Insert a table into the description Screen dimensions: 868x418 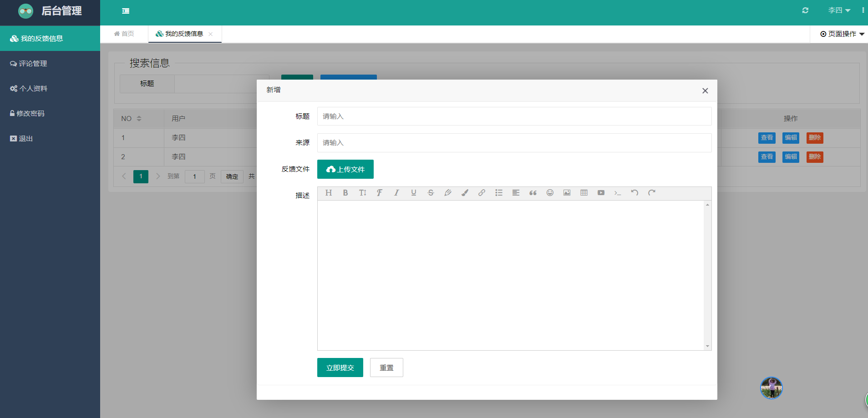[584, 193]
